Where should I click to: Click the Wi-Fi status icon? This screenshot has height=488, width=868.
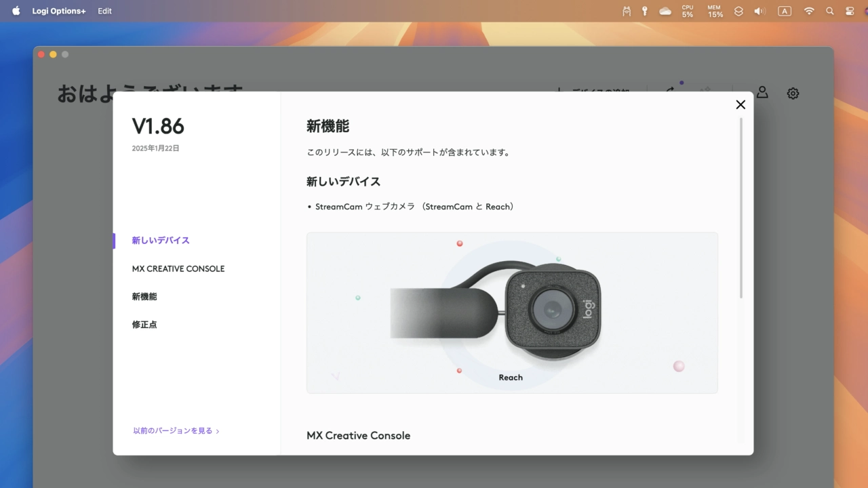[809, 11]
